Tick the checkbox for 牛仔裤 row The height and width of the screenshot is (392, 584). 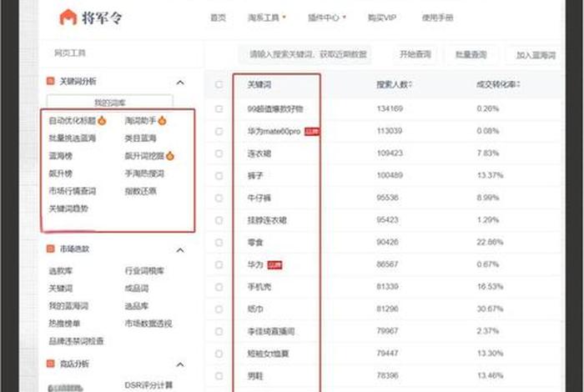point(219,198)
